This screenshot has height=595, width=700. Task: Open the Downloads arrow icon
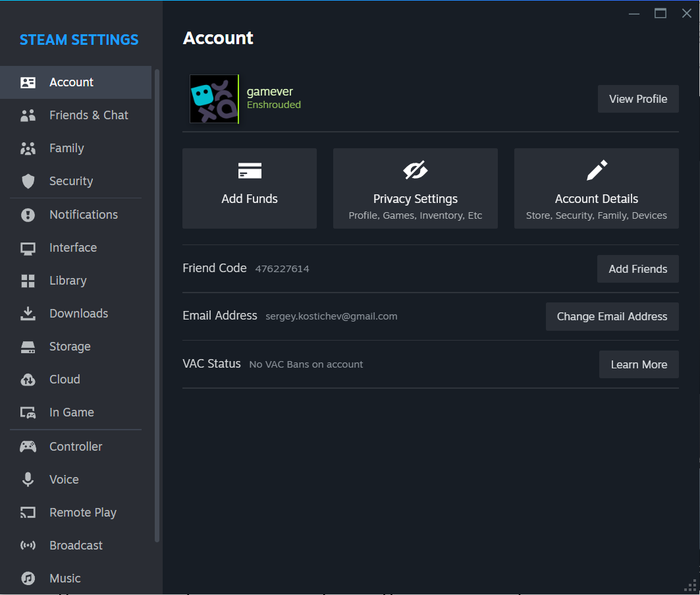[28, 314]
